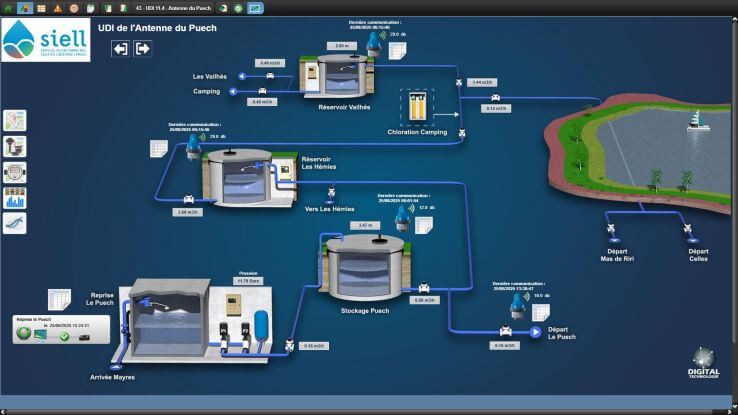Click the green checkmark in Reprise panel
This screenshot has width=738, height=415.
click(64, 336)
